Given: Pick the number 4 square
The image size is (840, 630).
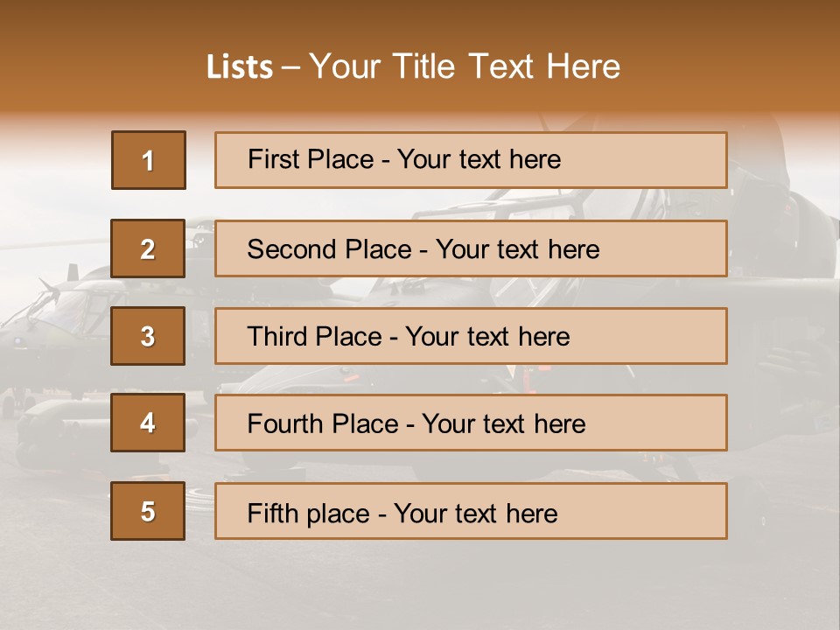Looking at the screenshot, I should (x=148, y=423).
